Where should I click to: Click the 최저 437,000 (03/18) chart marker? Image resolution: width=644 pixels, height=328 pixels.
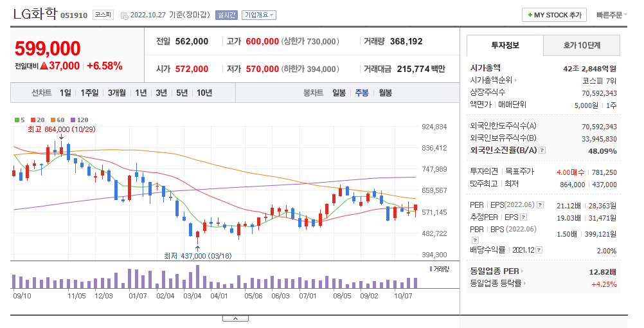point(197,256)
